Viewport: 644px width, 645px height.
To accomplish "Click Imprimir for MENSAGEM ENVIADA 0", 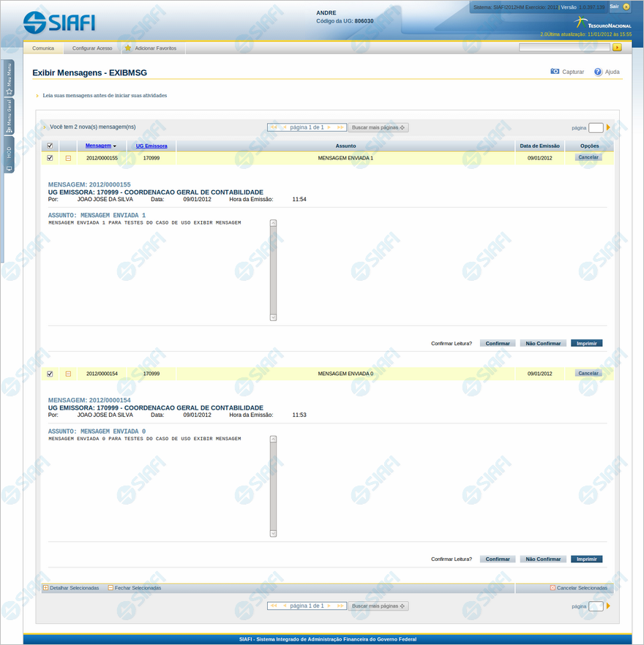I will coord(586,559).
